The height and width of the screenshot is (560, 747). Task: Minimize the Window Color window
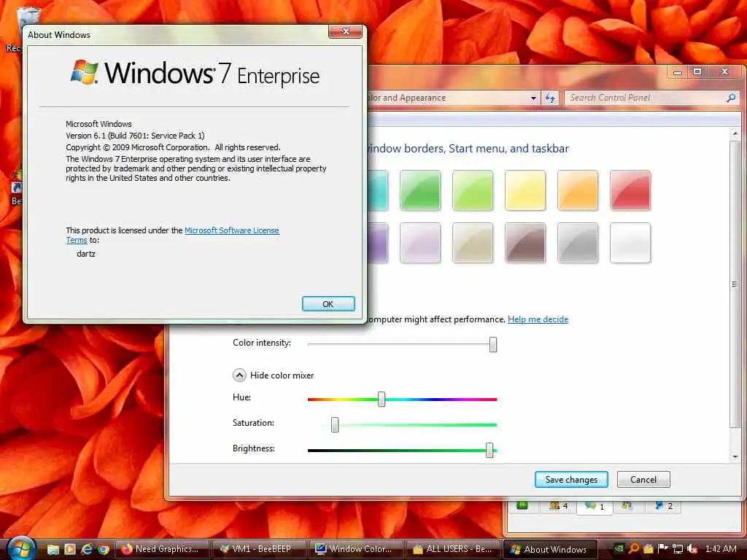(678, 72)
